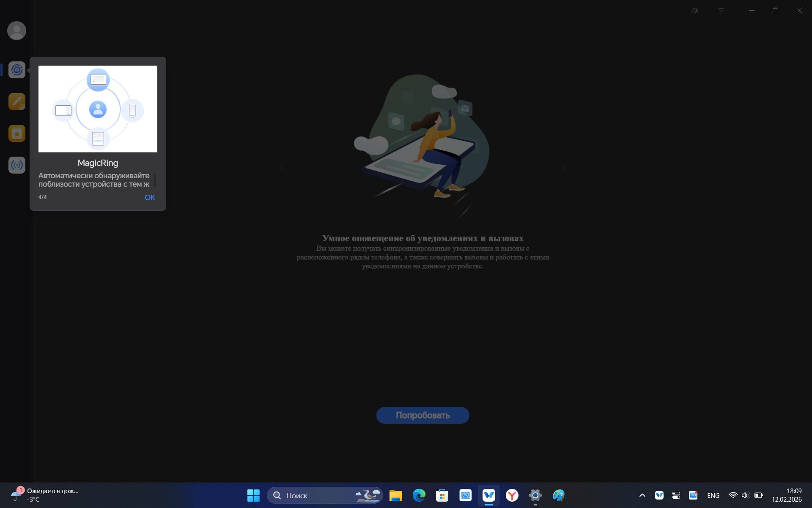
Task: Click the taskbar Поиск search field
Action: 313,495
